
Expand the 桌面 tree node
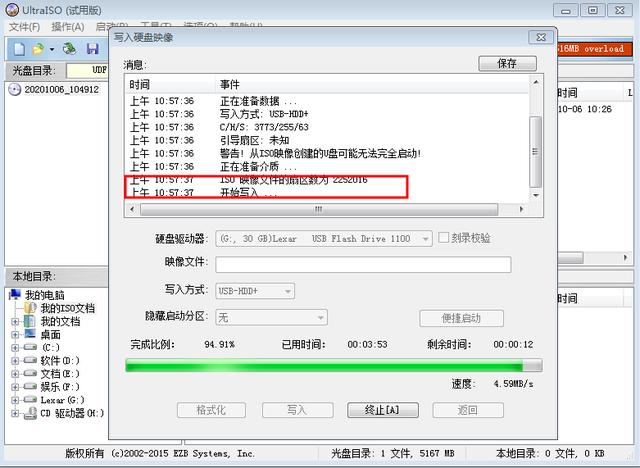[x=15, y=335]
